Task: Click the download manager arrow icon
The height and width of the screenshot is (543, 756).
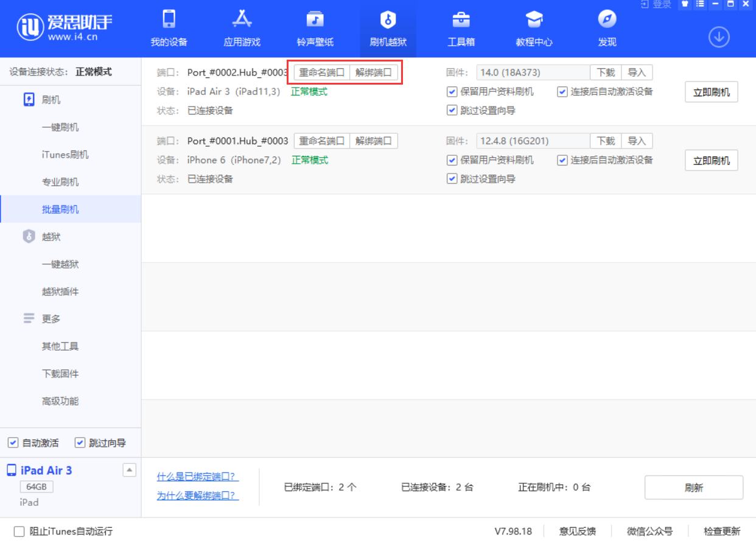Action: pos(719,37)
